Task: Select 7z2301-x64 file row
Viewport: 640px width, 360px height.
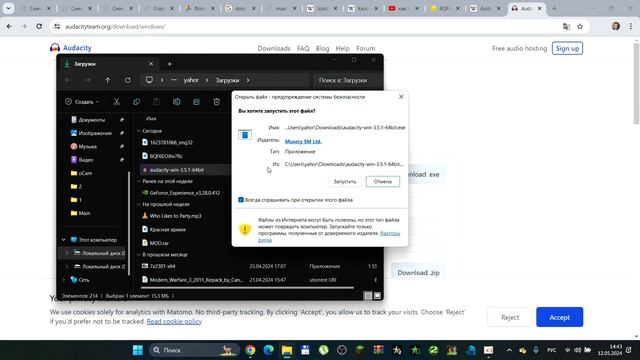Action: [260, 266]
